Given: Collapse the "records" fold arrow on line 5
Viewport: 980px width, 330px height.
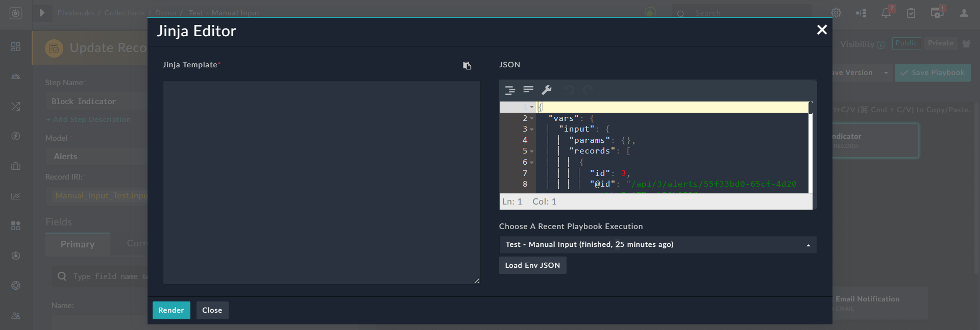Looking at the screenshot, I should [x=532, y=151].
